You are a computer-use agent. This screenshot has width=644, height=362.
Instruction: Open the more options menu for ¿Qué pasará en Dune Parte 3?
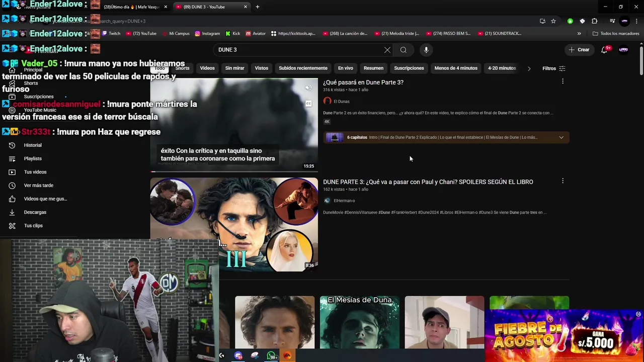pyautogui.click(x=562, y=81)
